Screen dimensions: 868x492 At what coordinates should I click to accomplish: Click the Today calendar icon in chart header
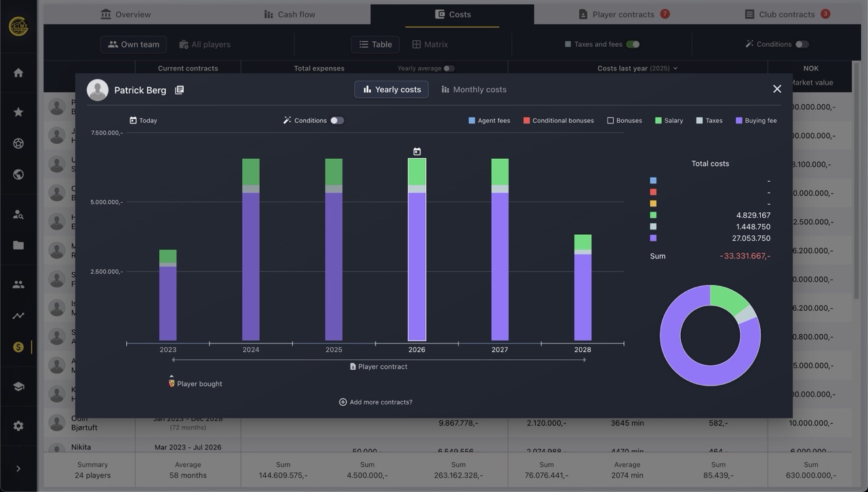[x=133, y=120]
